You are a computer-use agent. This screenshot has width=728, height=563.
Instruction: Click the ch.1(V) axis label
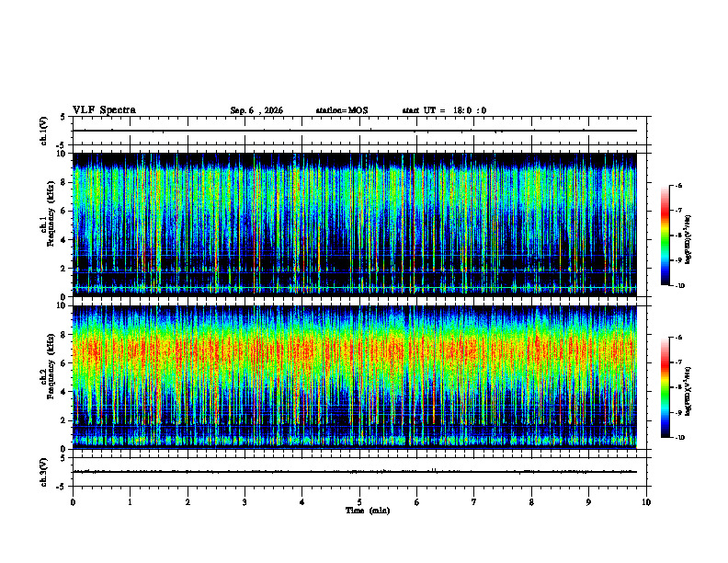[x=44, y=131]
